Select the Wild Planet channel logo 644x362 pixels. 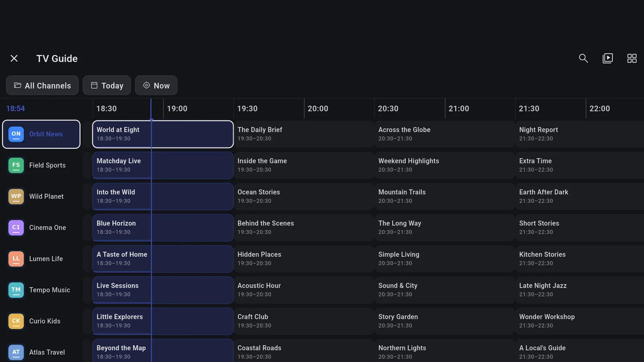tap(16, 196)
